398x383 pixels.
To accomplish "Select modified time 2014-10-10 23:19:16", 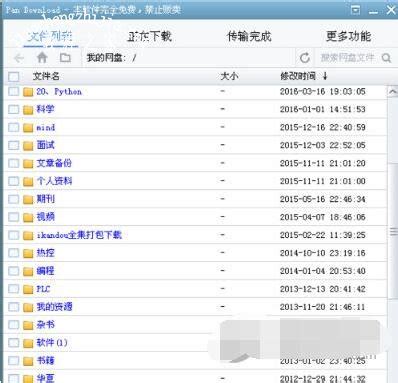I will coord(323,253).
